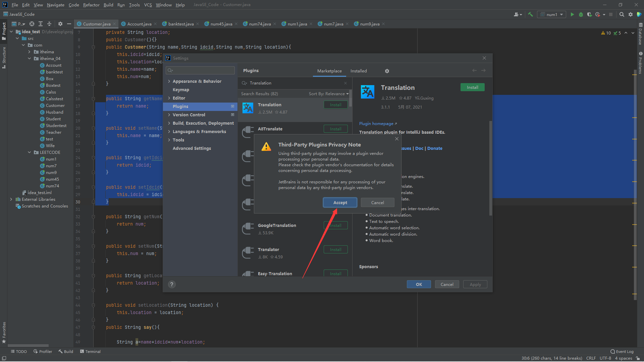Click the Profiler run icon in toolbar

coord(598,14)
